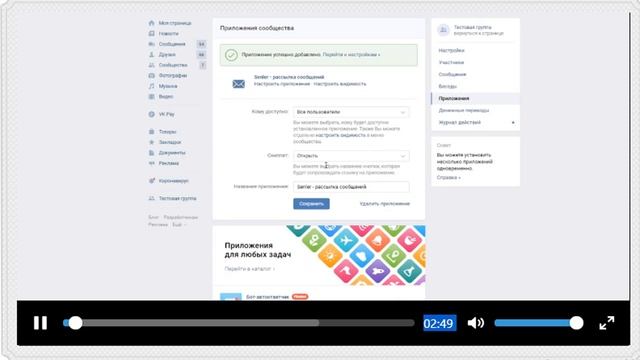This screenshot has width=640, height=360.
Task: Click the Бот автоответчик app entry
Action: pos(267,297)
